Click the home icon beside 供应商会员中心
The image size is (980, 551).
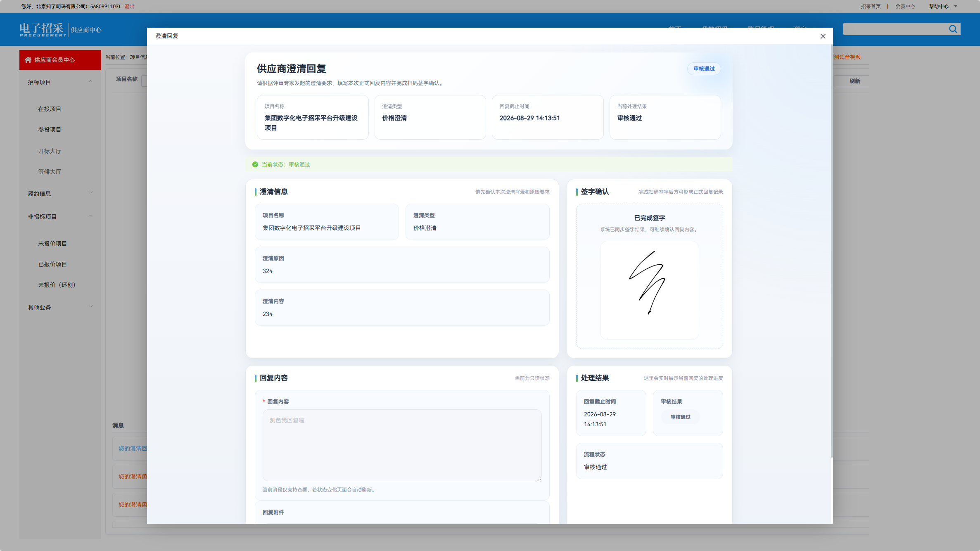coord(28,60)
